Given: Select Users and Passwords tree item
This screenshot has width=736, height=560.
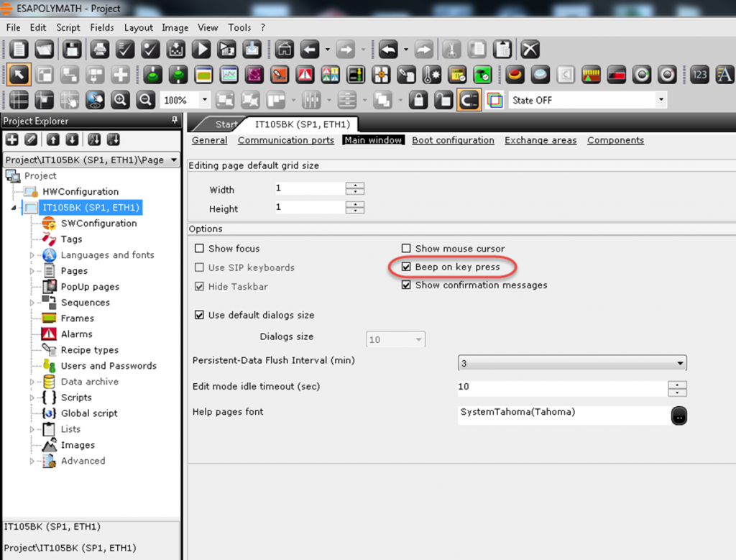Looking at the screenshot, I should pos(109,366).
